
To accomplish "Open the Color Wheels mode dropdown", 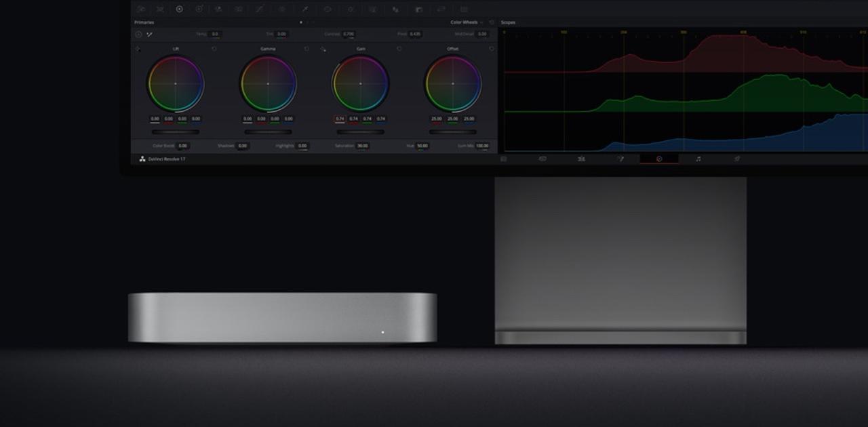I will pyautogui.click(x=481, y=22).
